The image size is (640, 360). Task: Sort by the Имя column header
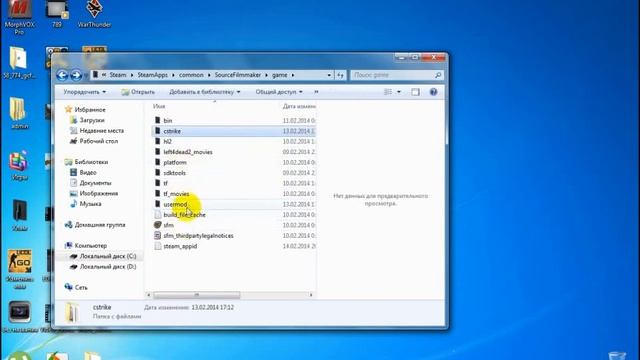pyautogui.click(x=159, y=106)
